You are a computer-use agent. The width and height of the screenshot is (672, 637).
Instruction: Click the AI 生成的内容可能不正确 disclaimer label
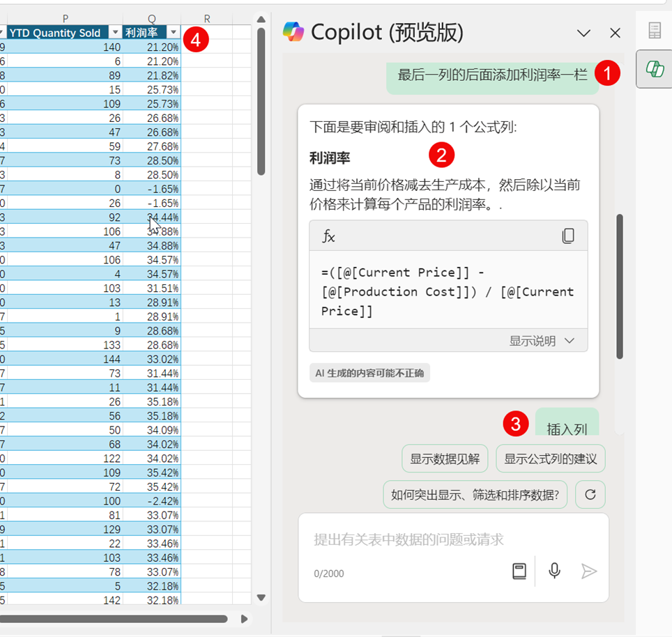[369, 373]
